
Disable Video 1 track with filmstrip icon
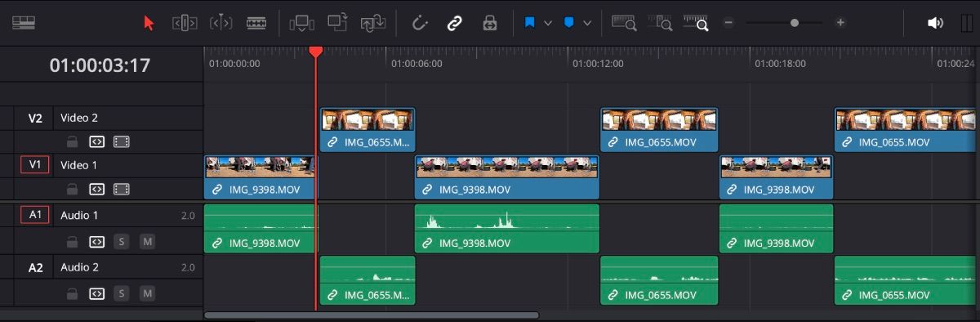122,189
